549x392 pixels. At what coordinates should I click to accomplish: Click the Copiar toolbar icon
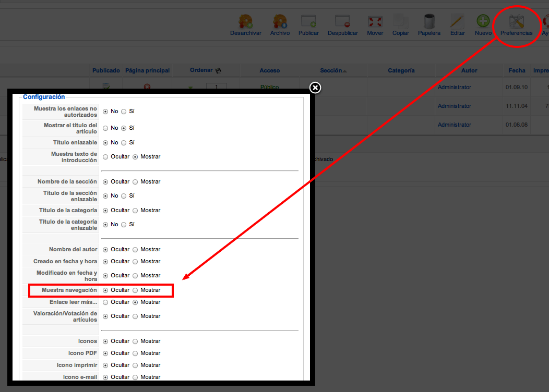coord(401,22)
